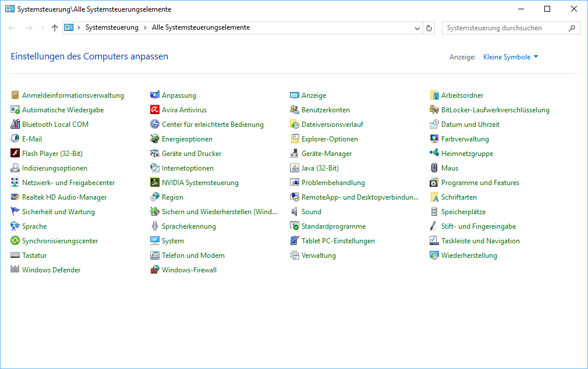The width and height of the screenshot is (588, 369).
Task: Click the Windows-Firewall brick wall icon
Action: click(154, 270)
